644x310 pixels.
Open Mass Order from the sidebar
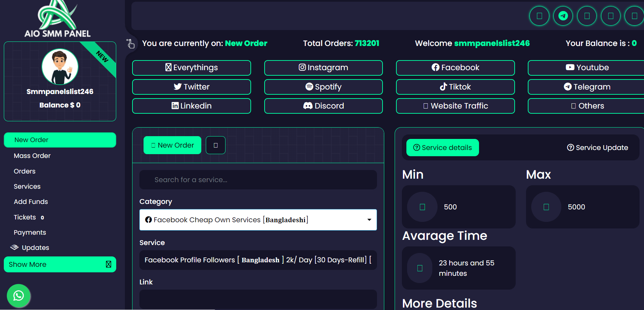[32, 156]
